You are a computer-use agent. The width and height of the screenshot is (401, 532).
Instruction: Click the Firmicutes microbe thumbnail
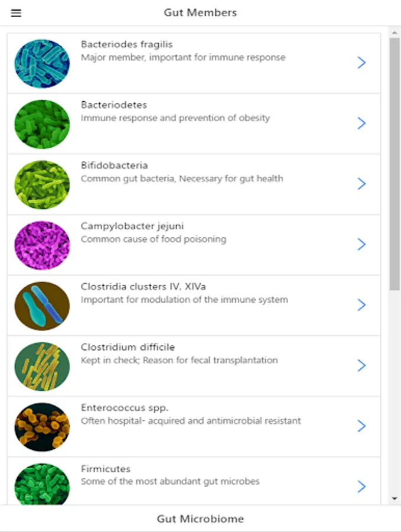[42, 485]
